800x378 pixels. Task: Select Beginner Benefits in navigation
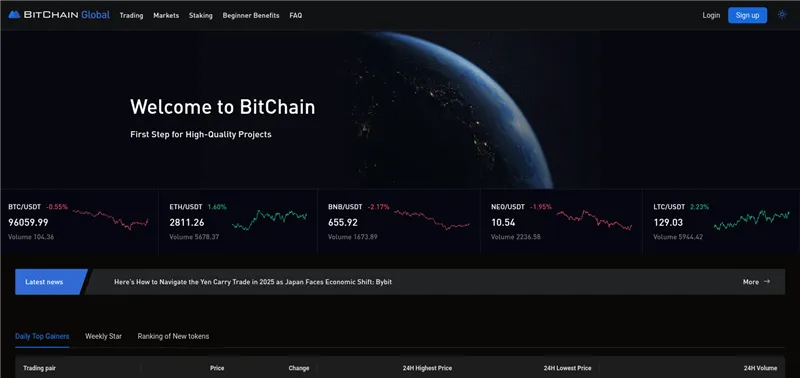(251, 15)
